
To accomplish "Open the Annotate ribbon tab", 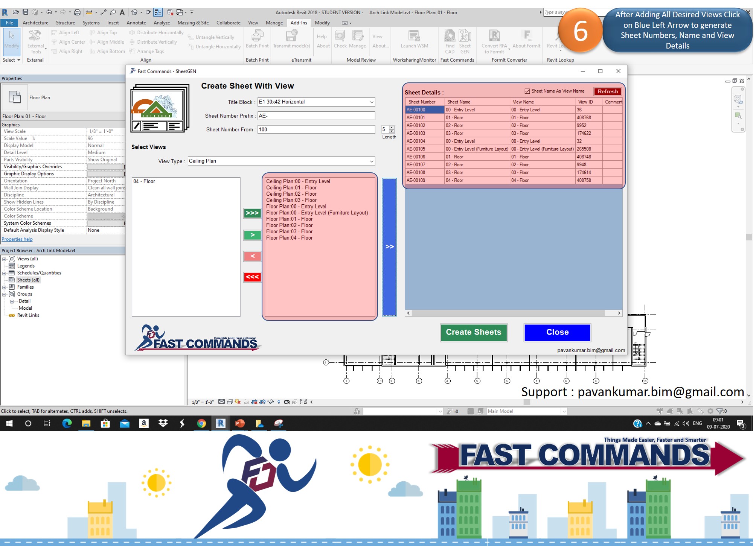I will coord(136,23).
